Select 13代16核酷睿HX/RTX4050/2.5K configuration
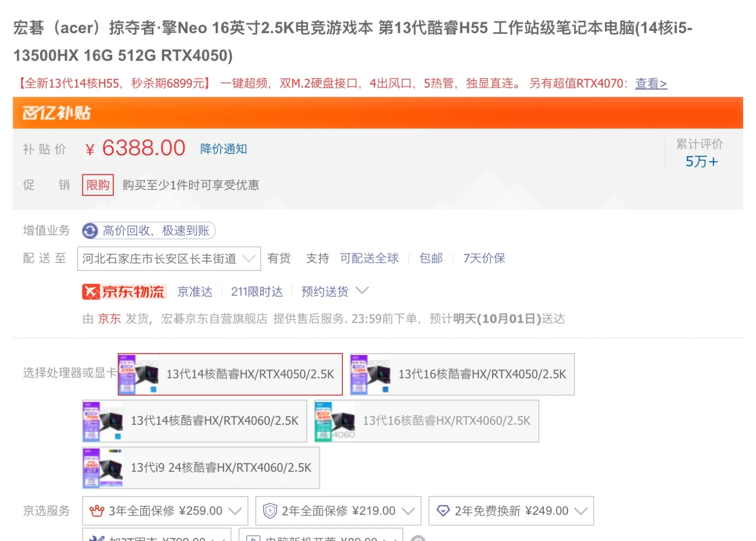The width and height of the screenshot is (756, 541). pos(462,374)
